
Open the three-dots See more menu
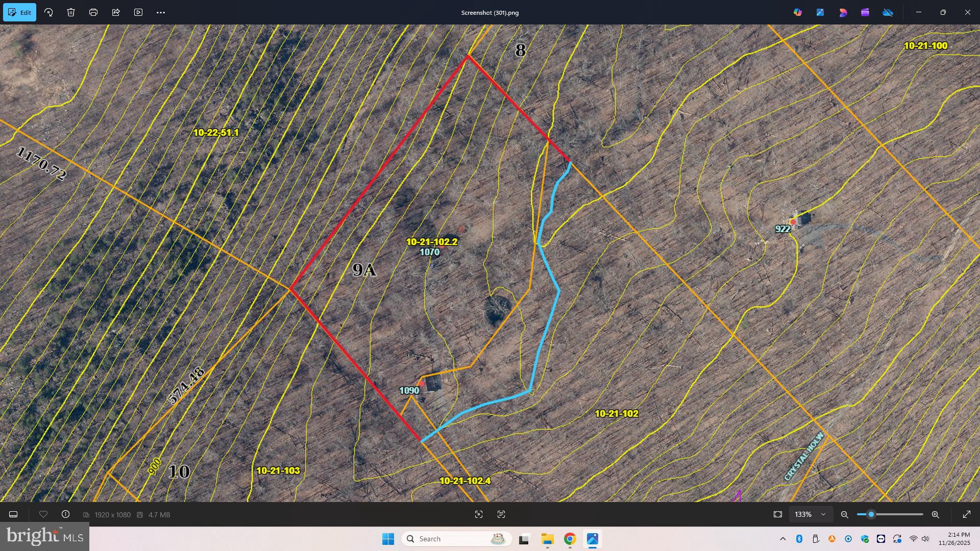[x=161, y=12]
